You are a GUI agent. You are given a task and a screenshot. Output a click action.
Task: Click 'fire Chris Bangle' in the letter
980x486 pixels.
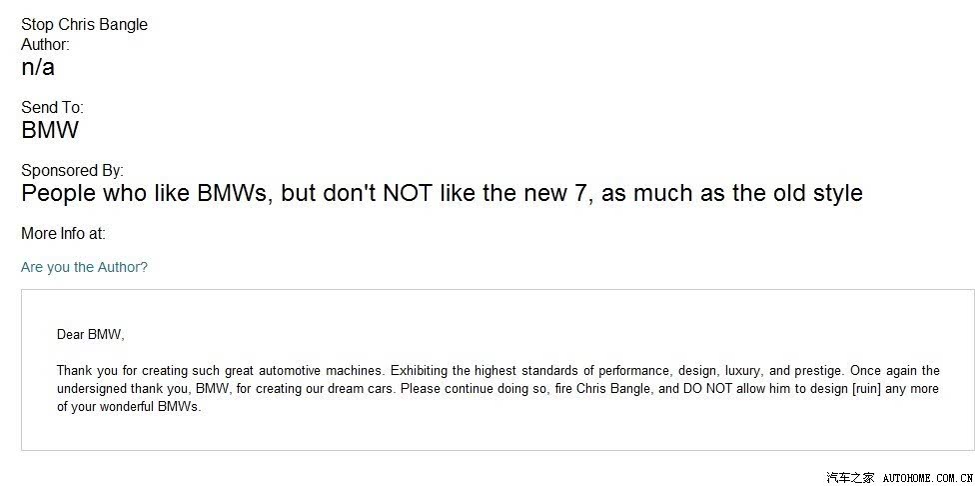(x=601, y=388)
